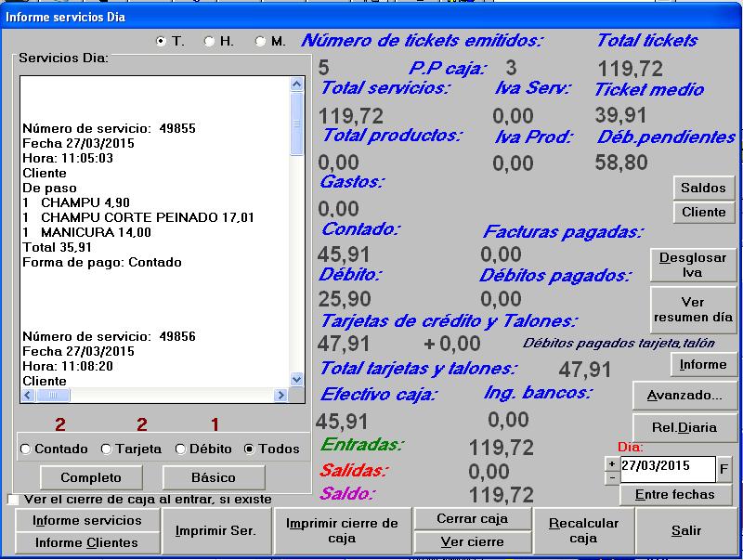Click the horizontal scroll right arrow

[281, 395]
